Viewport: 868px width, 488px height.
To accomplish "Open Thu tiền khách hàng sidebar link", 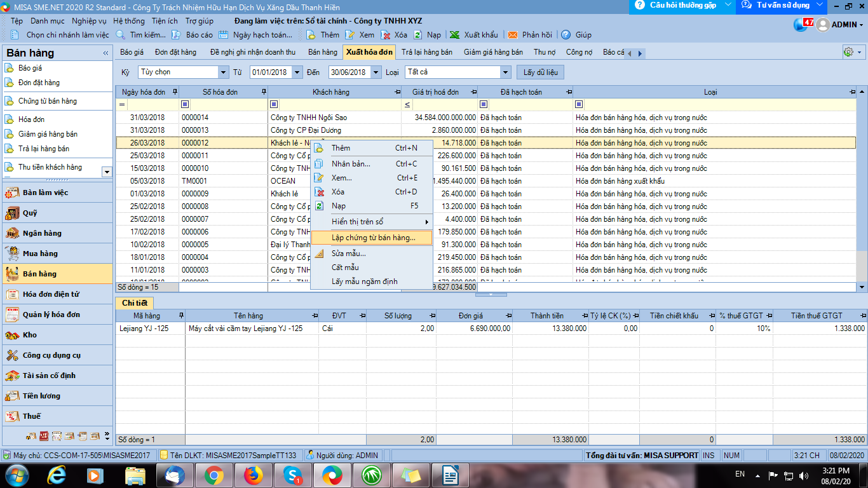I will [x=50, y=167].
